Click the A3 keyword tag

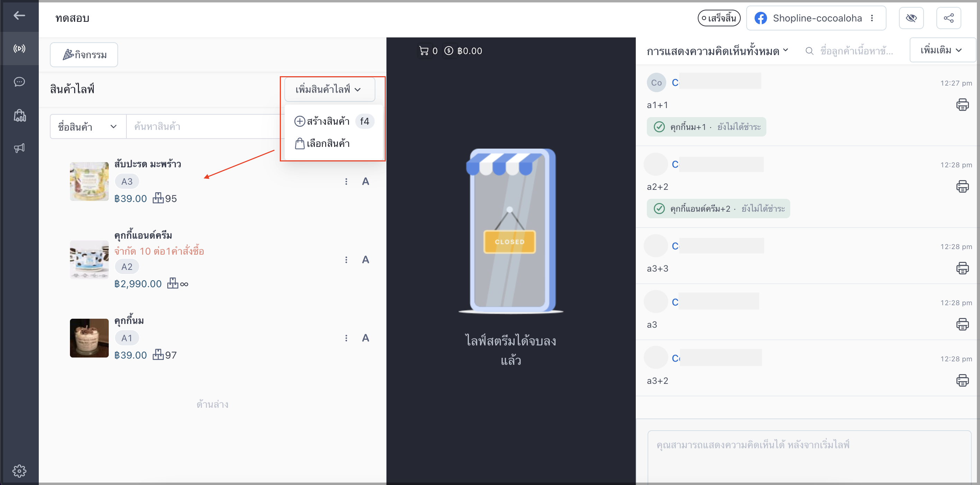(127, 182)
